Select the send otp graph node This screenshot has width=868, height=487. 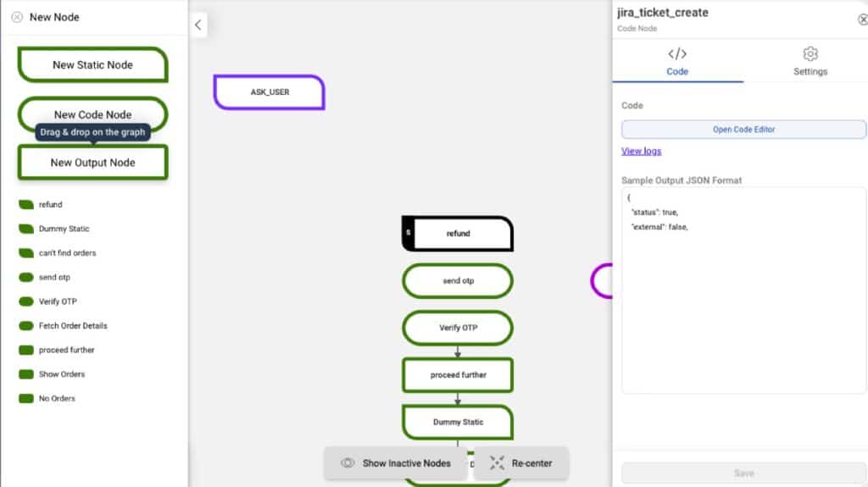pos(458,280)
